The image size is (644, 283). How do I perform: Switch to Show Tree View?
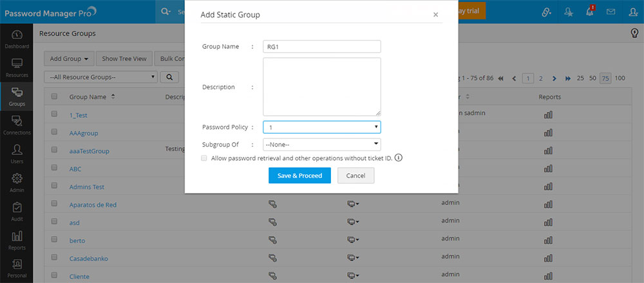(124, 59)
